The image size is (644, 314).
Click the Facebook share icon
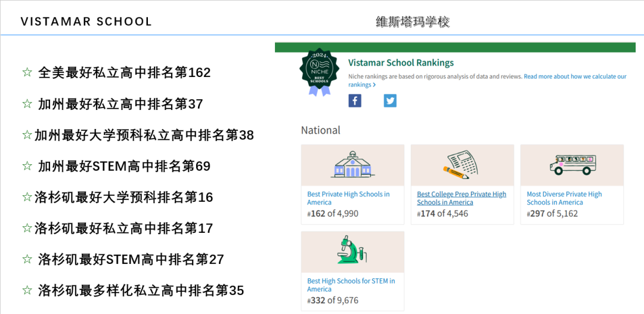[x=355, y=101]
